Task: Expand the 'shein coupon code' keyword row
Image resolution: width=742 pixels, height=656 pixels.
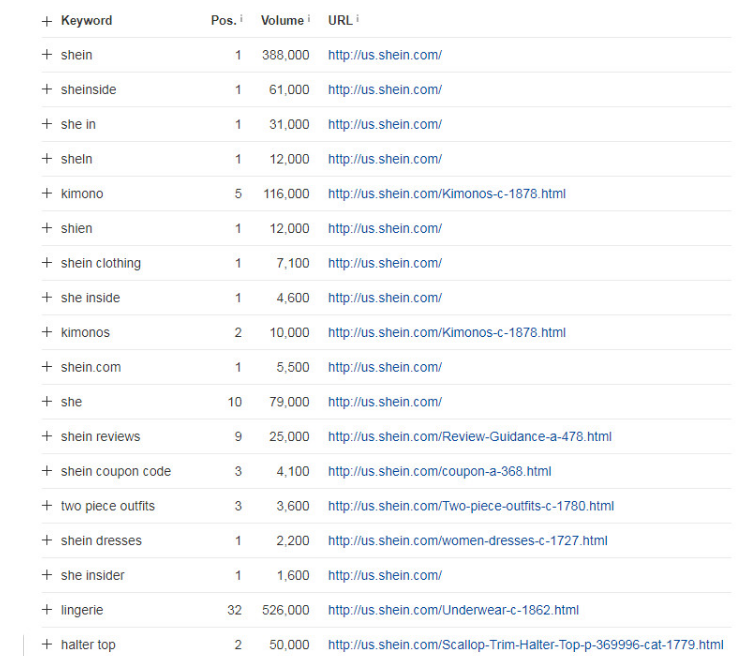Action: [x=46, y=471]
